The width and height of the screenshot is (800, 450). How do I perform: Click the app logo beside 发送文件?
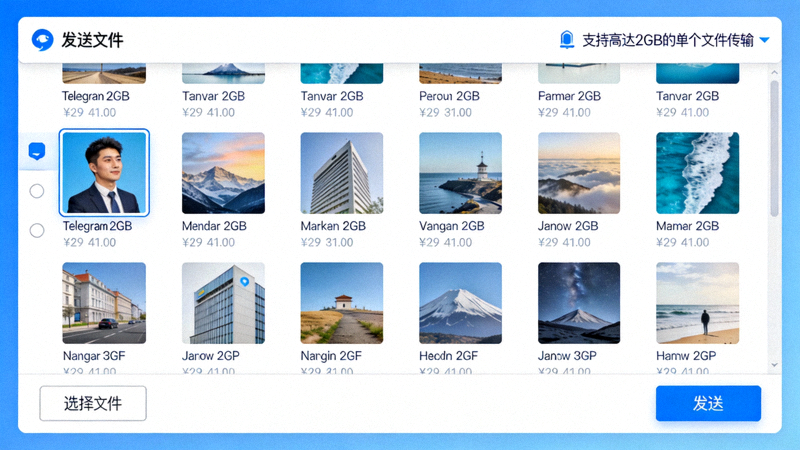[42, 40]
